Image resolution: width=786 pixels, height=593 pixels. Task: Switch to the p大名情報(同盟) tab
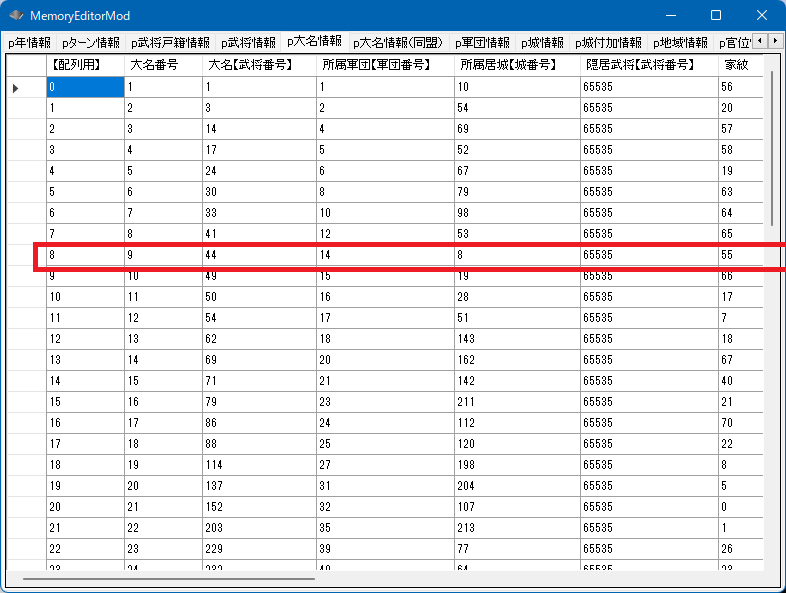point(398,43)
